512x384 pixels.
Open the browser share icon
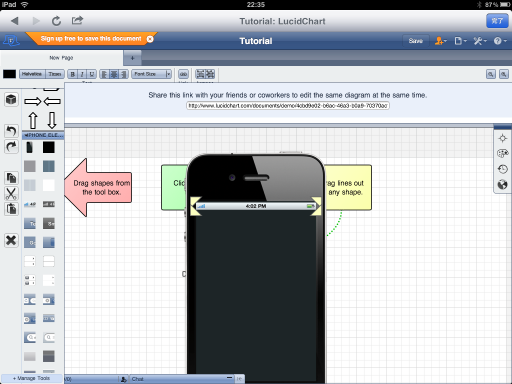(x=77, y=20)
